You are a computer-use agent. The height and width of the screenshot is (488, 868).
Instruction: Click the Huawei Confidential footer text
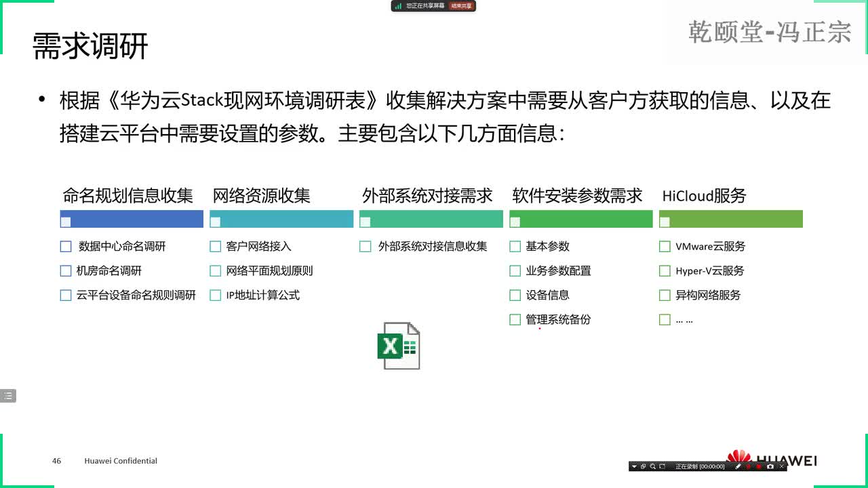(121, 461)
